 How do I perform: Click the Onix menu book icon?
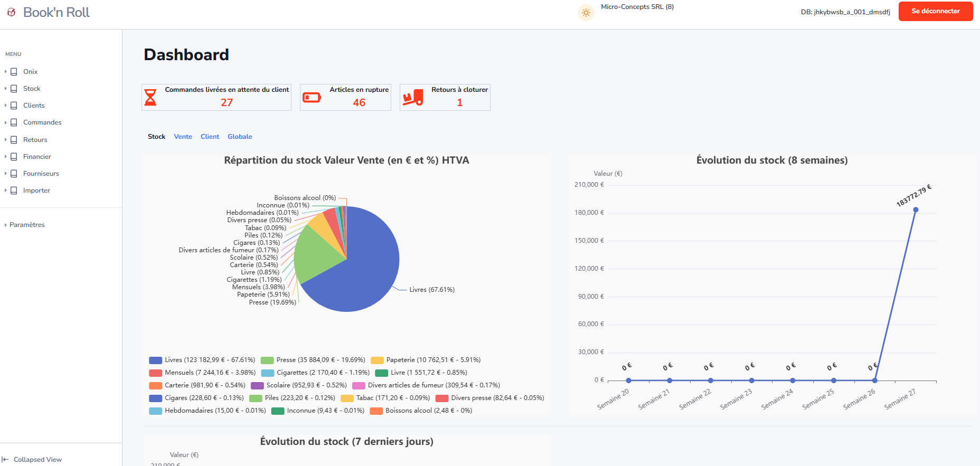[x=14, y=72]
